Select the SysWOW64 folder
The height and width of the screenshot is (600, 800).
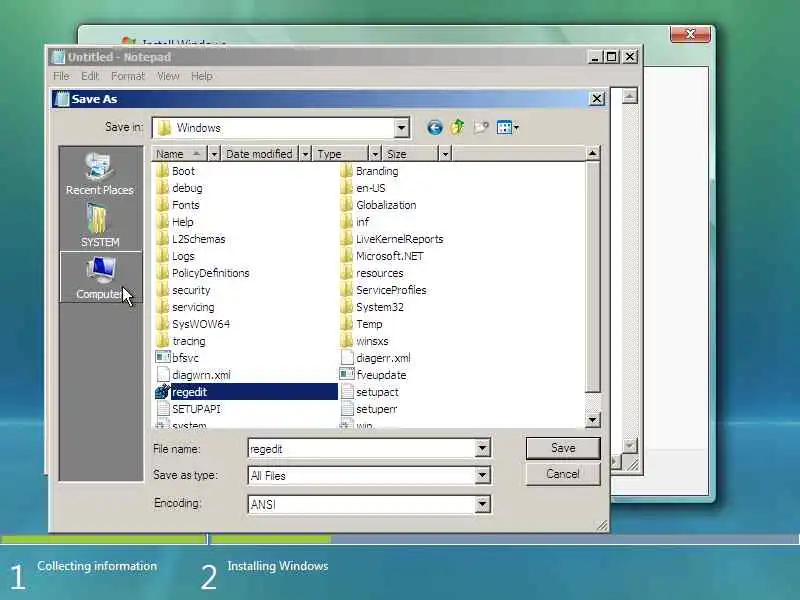[x=193, y=324]
